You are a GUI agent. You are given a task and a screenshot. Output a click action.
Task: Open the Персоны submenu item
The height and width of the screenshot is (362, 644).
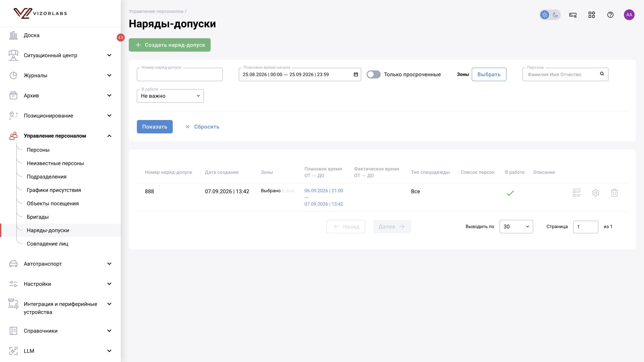pyautogui.click(x=38, y=150)
